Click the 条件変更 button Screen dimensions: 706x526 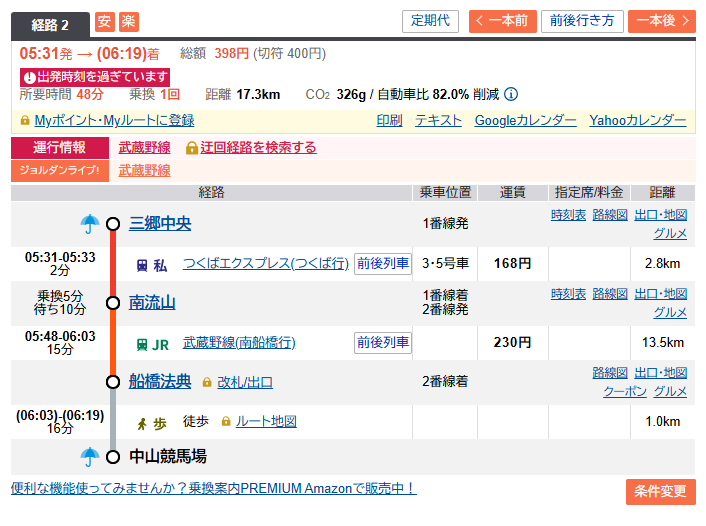click(x=661, y=491)
